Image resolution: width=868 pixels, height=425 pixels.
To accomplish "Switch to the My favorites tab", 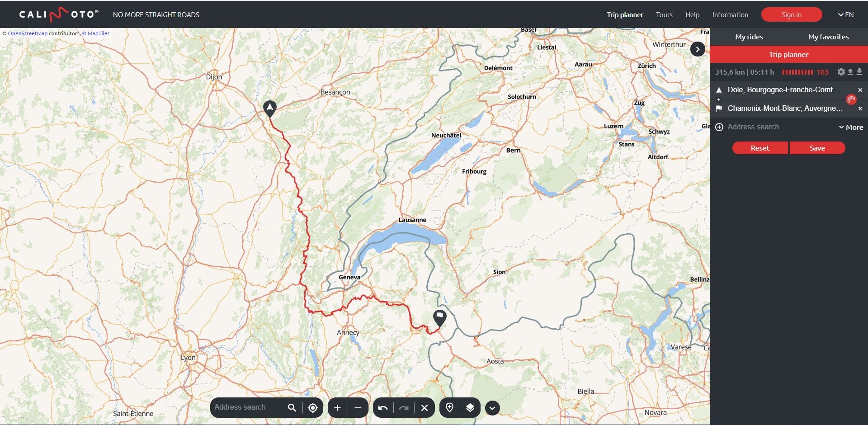I will (x=829, y=37).
